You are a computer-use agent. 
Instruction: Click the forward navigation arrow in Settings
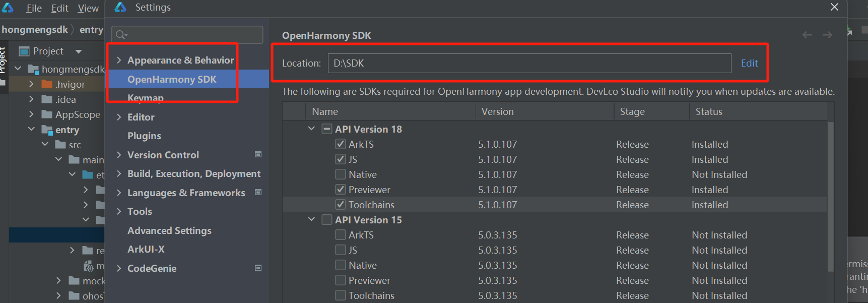[827, 35]
